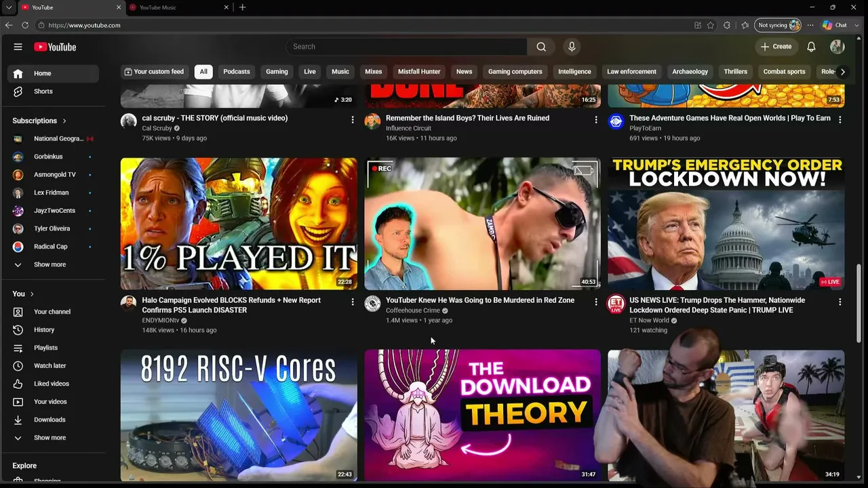Open the Not syncing profile button
The image size is (868, 488).
coord(778,25)
